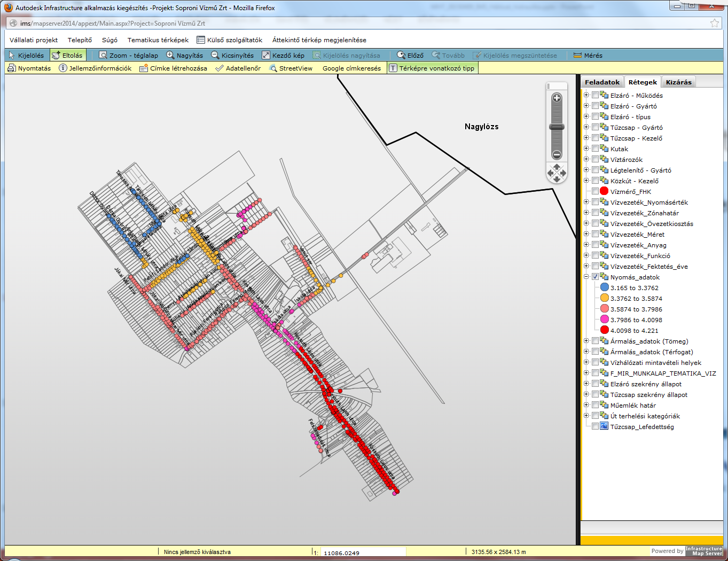
Task: Expand the Elzáró - Gyártó tree node
Action: point(586,106)
